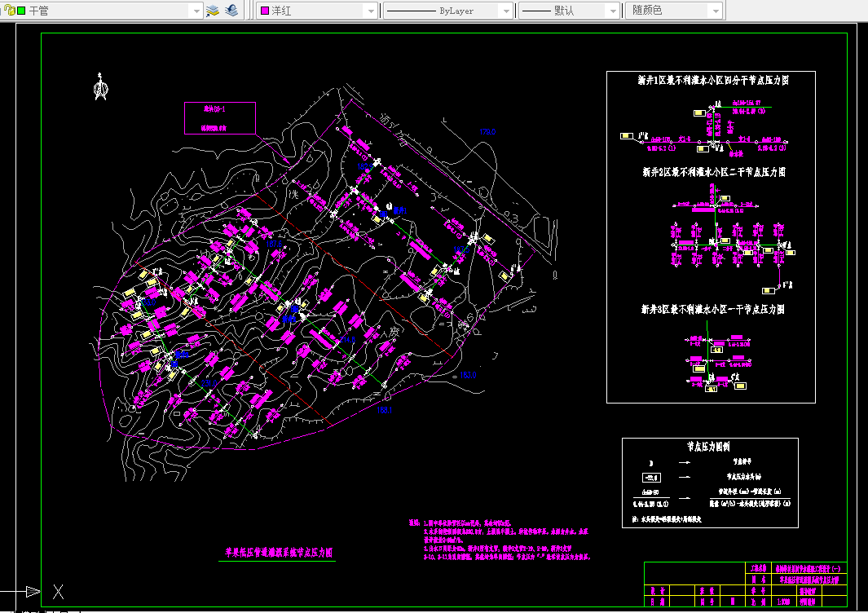Click the green layer color swatch

[x=21, y=11]
